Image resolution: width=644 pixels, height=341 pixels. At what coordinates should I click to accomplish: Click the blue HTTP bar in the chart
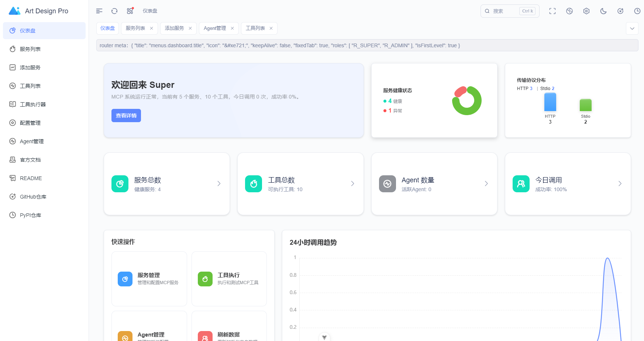(550, 102)
